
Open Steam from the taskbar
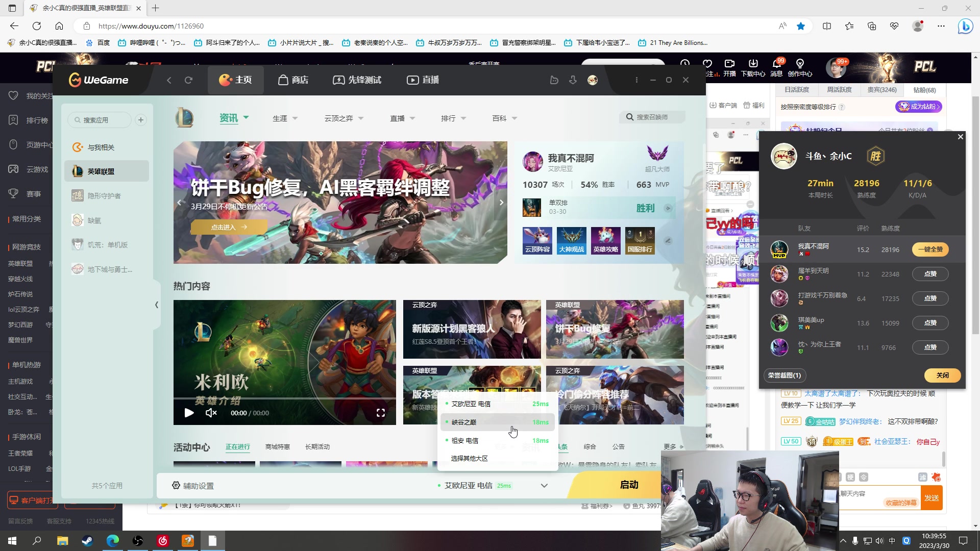(87, 541)
